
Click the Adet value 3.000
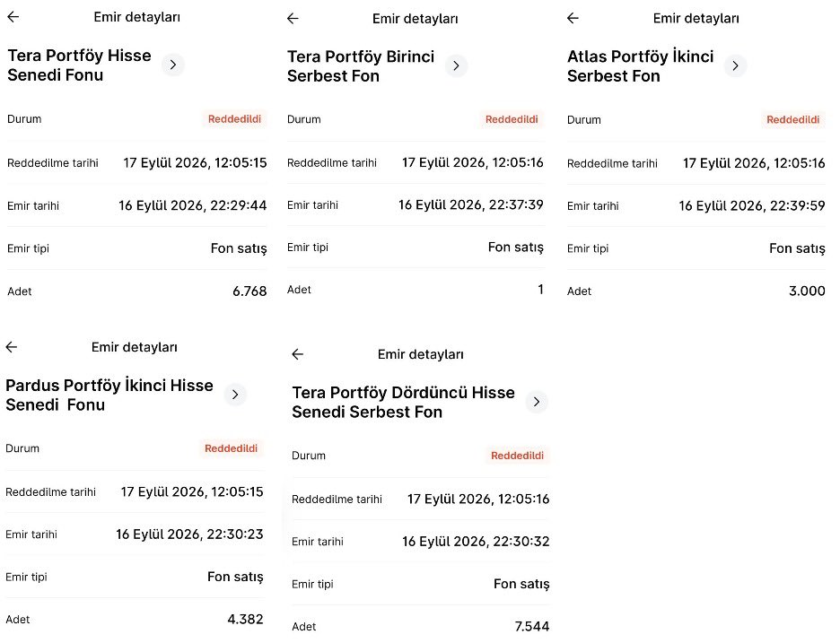(807, 291)
